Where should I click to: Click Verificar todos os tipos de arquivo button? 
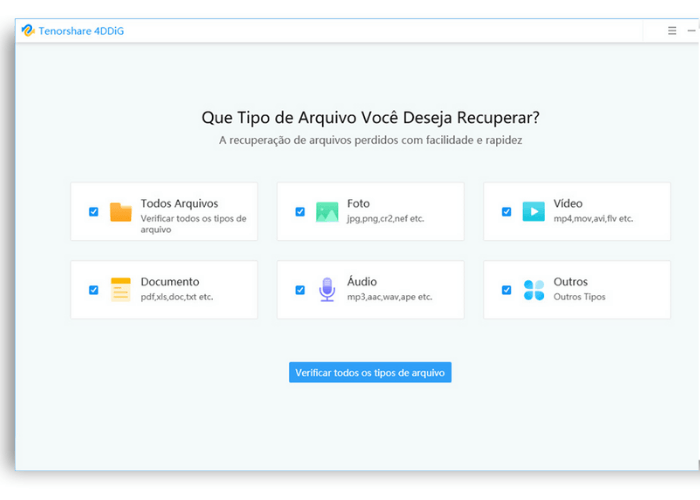tap(370, 372)
